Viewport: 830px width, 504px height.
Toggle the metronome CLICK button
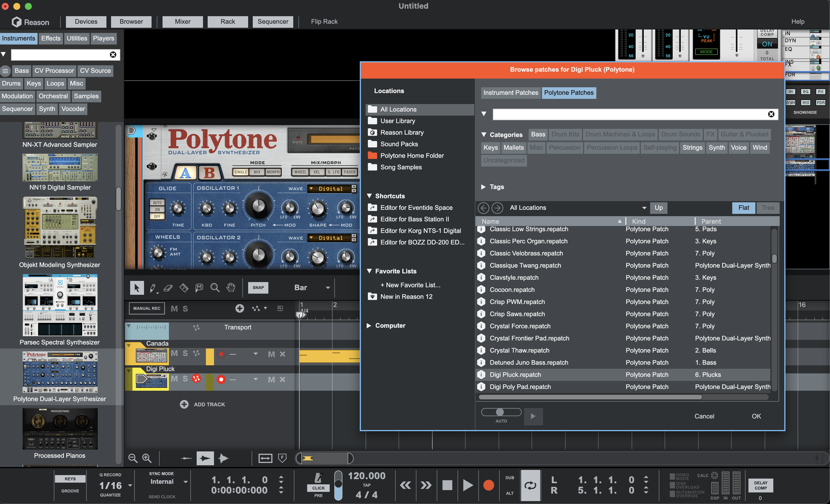(318, 488)
